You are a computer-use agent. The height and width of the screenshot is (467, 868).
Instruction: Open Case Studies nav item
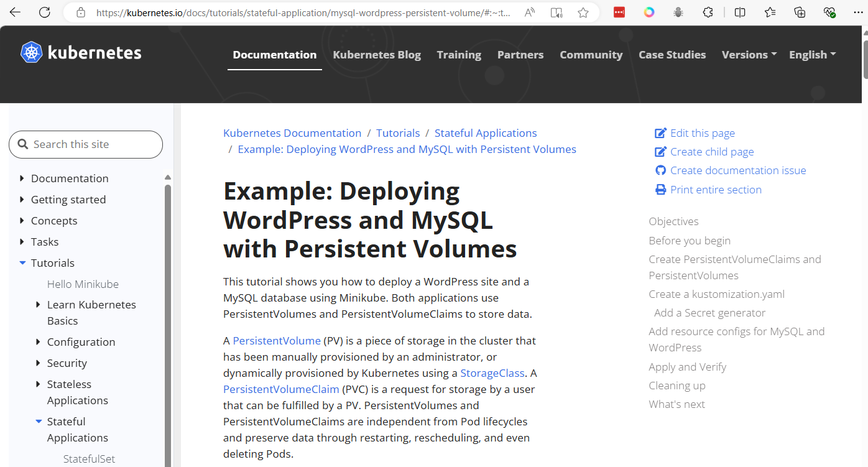tap(672, 55)
